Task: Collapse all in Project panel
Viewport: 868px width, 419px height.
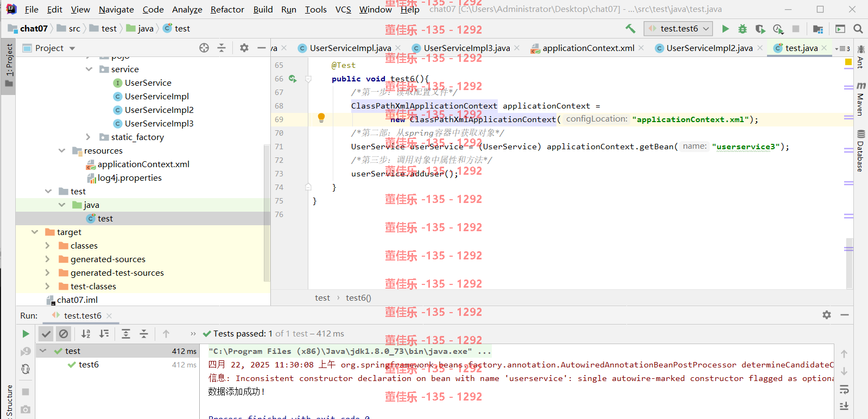Action: [x=221, y=48]
